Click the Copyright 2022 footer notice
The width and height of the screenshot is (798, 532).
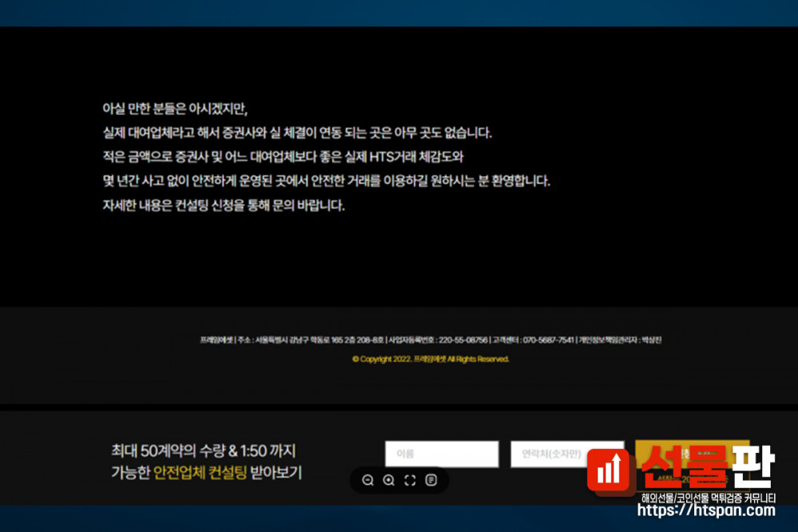click(430, 359)
